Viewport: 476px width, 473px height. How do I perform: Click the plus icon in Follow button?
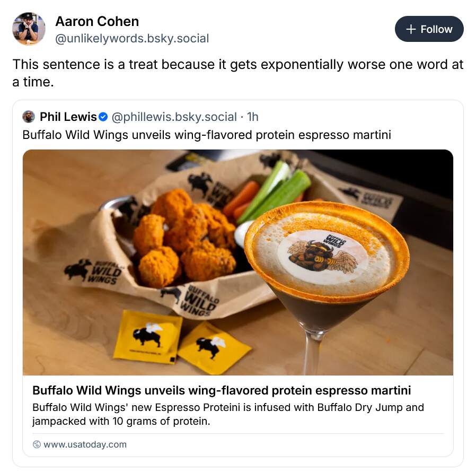[x=411, y=30]
